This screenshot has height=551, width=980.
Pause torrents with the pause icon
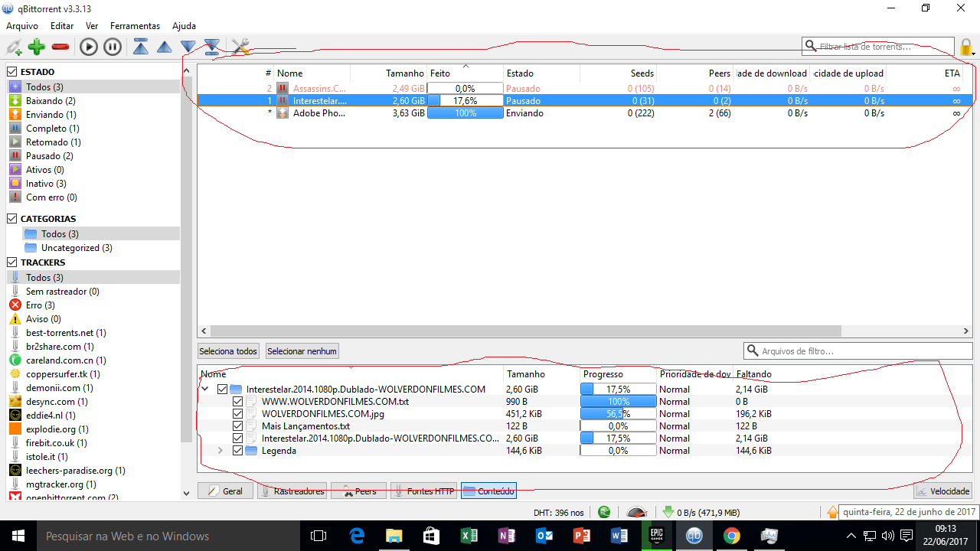(x=113, y=47)
